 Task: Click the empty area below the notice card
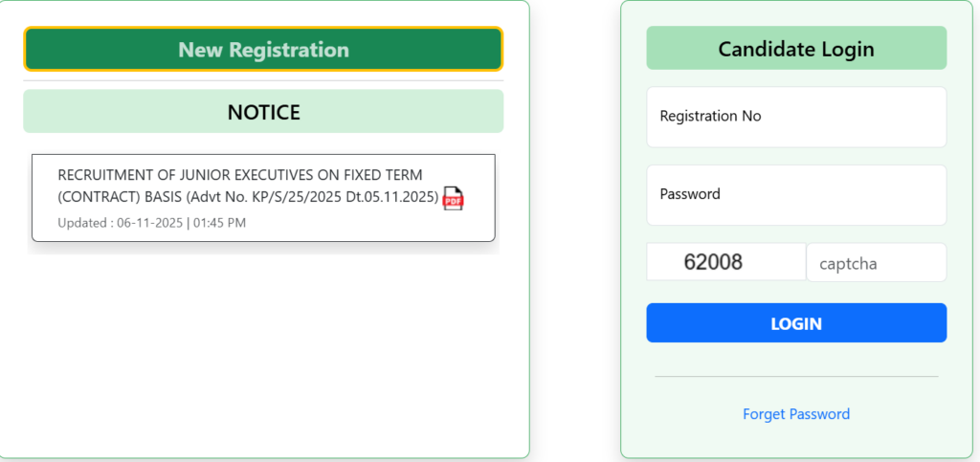pyautogui.click(x=263, y=344)
